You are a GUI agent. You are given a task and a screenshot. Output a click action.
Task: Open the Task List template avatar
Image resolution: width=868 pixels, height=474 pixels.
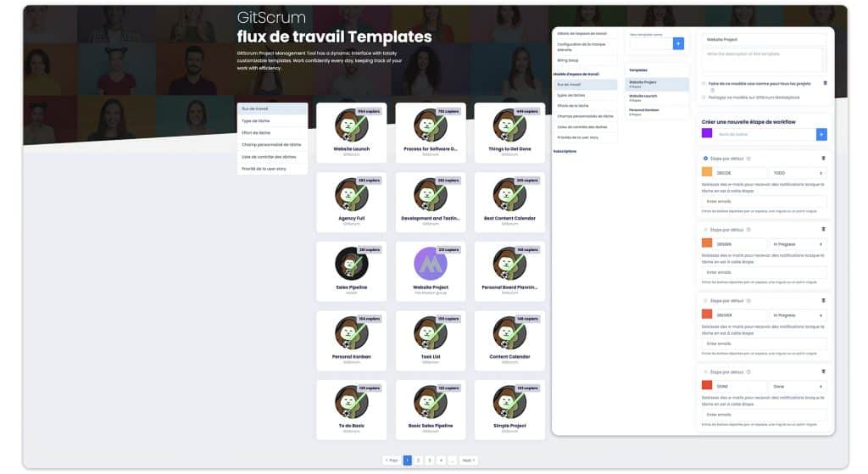[430, 332]
